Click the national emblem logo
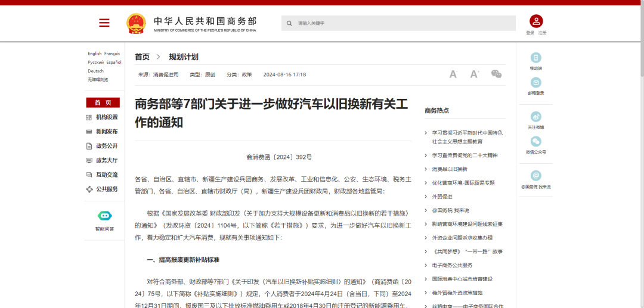 [x=136, y=23]
